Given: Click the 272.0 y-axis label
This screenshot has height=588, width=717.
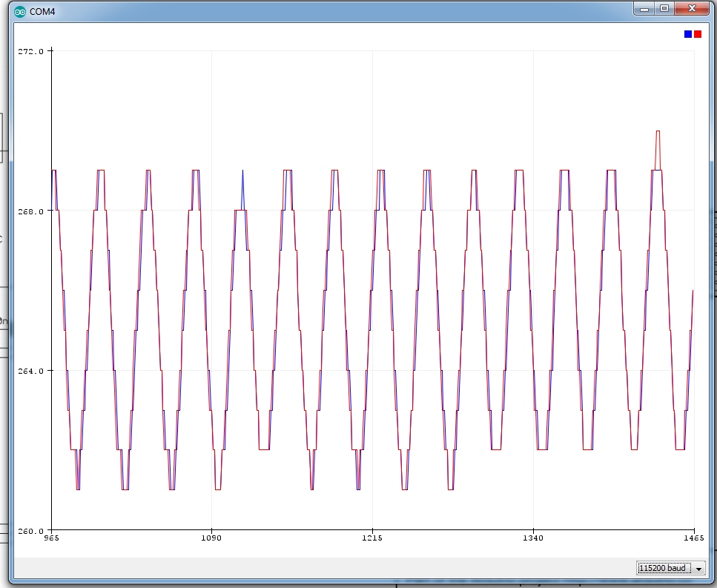Looking at the screenshot, I should tap(30, 51).
